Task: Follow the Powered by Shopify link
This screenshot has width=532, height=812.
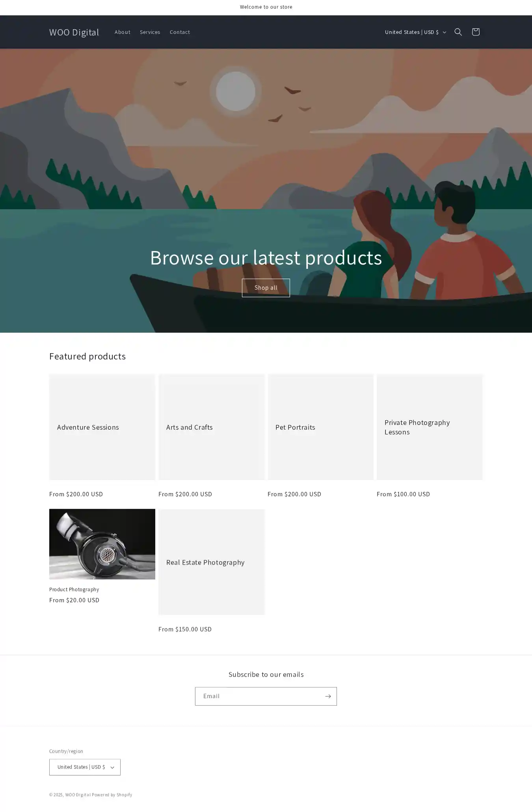Action: (112, 795)
